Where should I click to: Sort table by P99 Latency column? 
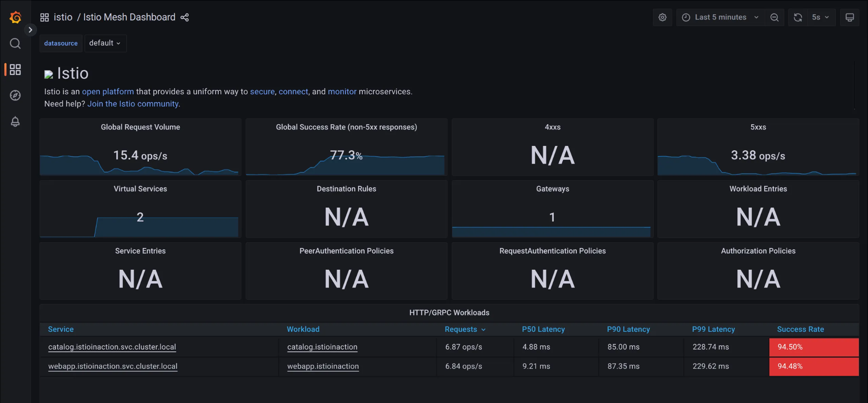point(713,329)
